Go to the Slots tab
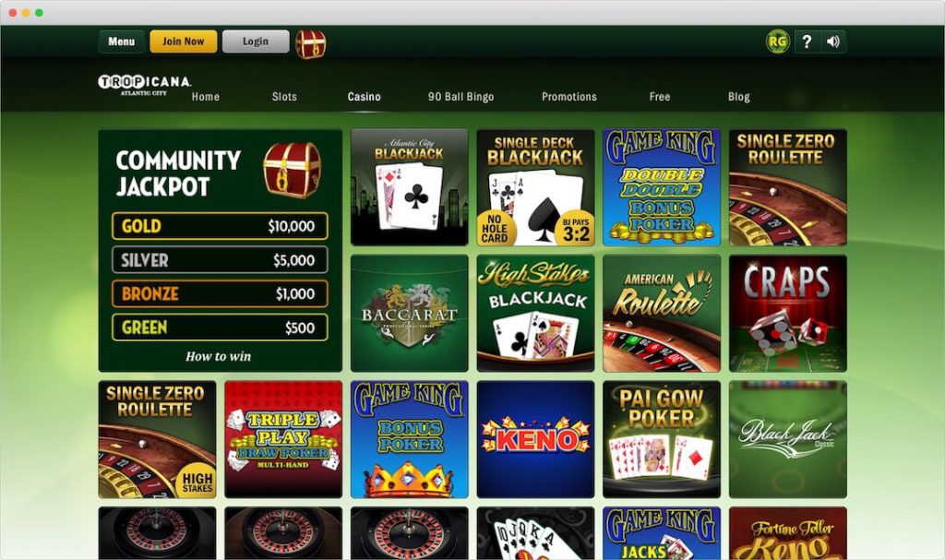 pyautogui.click(x=284, y=97)
